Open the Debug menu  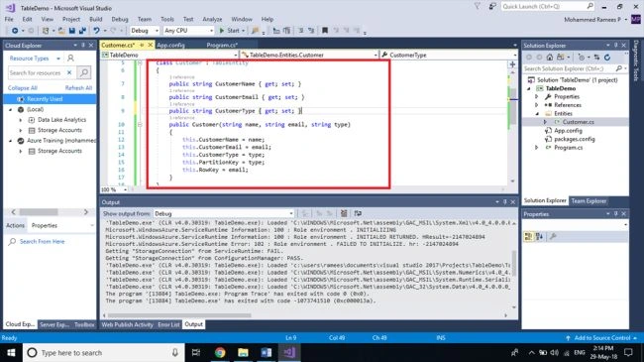[120, 19]
